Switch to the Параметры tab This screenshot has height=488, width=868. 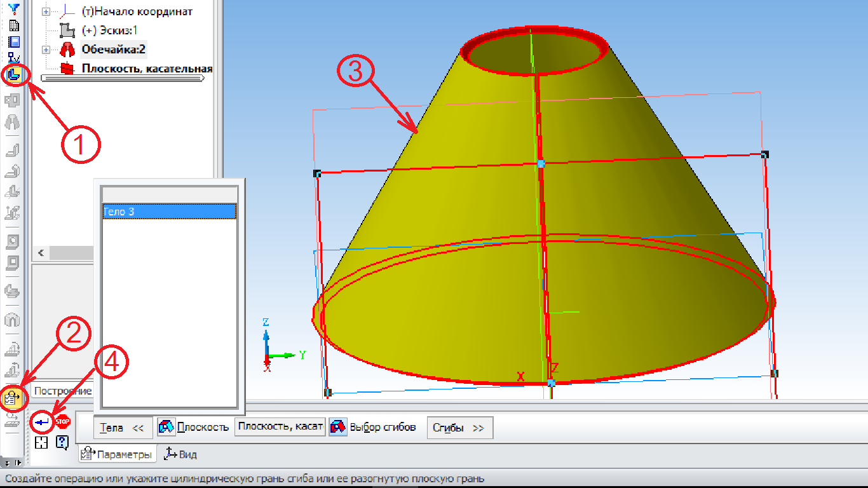[117, 454]
